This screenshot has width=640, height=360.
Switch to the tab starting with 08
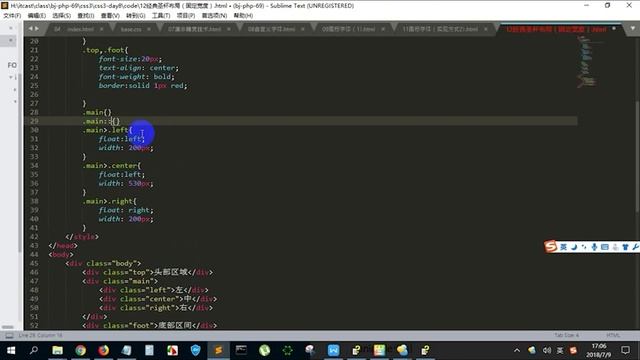click(x=271, y=29)
